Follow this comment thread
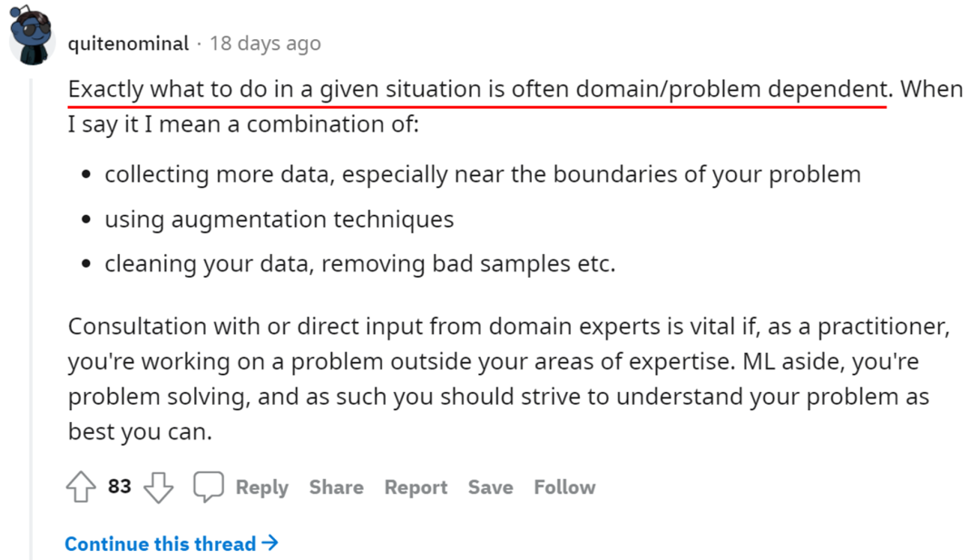 564,487
